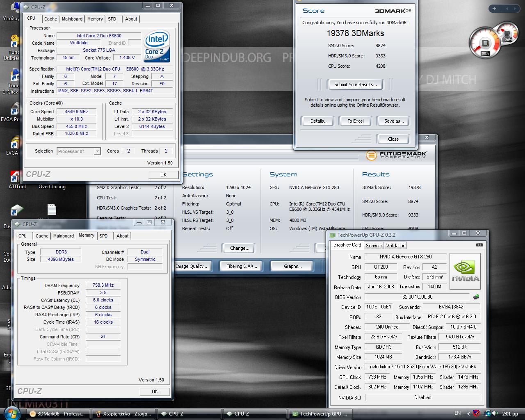The image size is (525, 420).
Task: Click the Driver Version field in GPU-Z
Action: pyautogui.click(x=422, y=367)
